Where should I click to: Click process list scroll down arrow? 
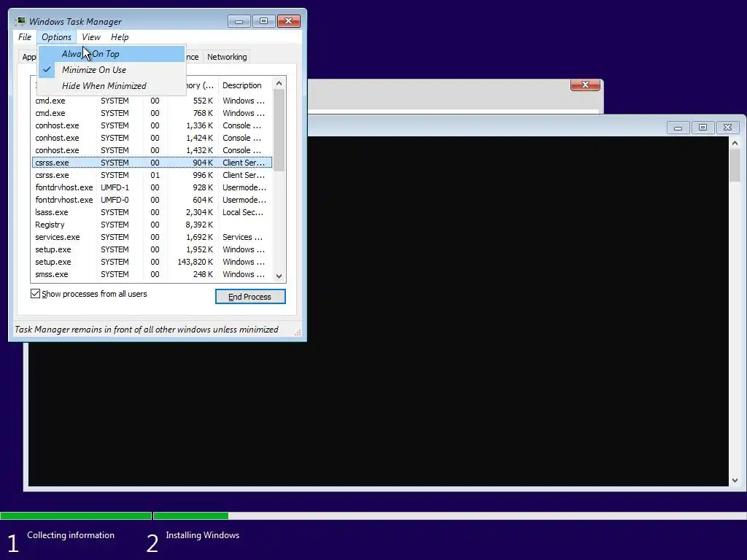279,276
